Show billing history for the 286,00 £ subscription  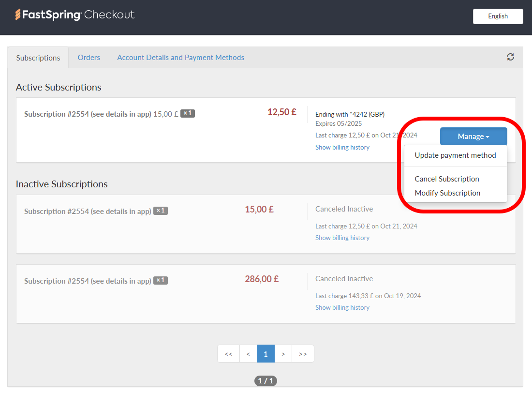point(342,307)
